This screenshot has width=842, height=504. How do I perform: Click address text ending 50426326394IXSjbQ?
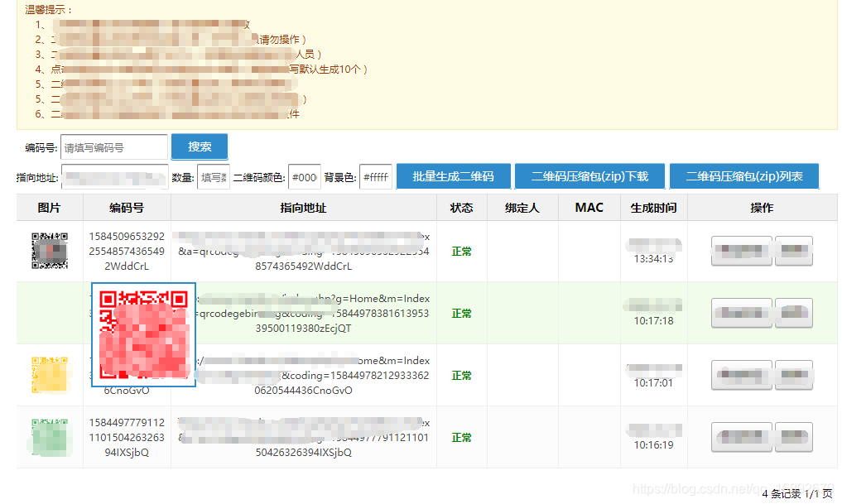pos(303,438)
